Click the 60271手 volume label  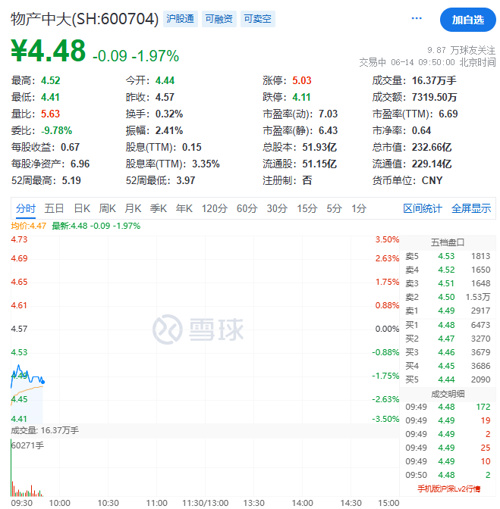pos(28,446)
